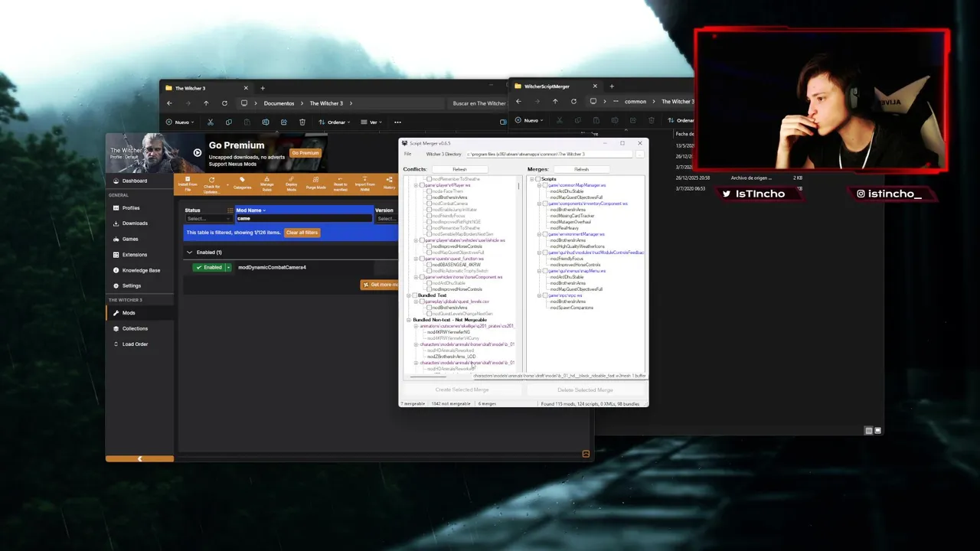Click the up arrow in WitcherScriptMerger Explorer
The height and width of the screenshot is (551, 980).
[555, 101]
